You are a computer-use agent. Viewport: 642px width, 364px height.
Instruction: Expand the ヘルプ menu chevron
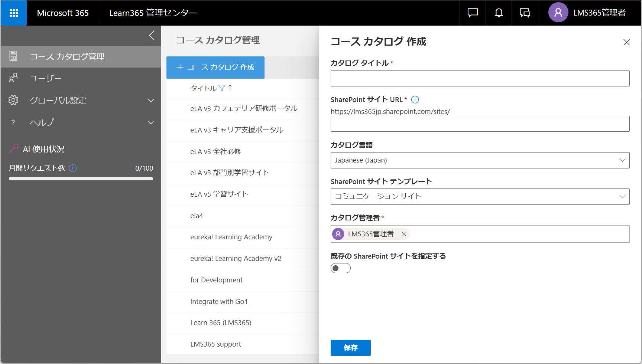[x=151, y=122]
